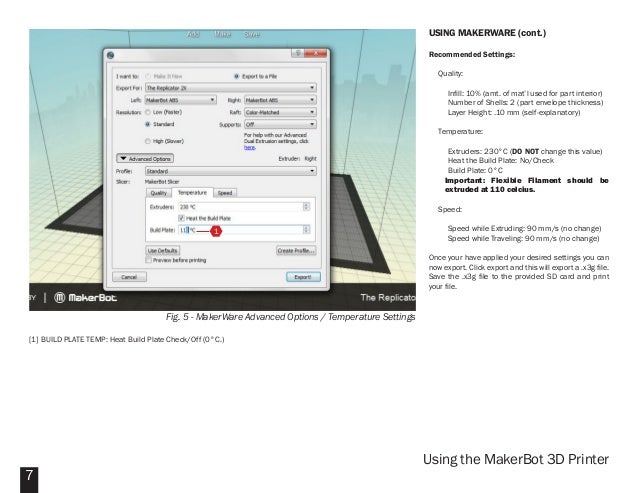Click the 'MakerBot Slicer' label in dialog
Screen dimensions: 638x493
point(162,182)
